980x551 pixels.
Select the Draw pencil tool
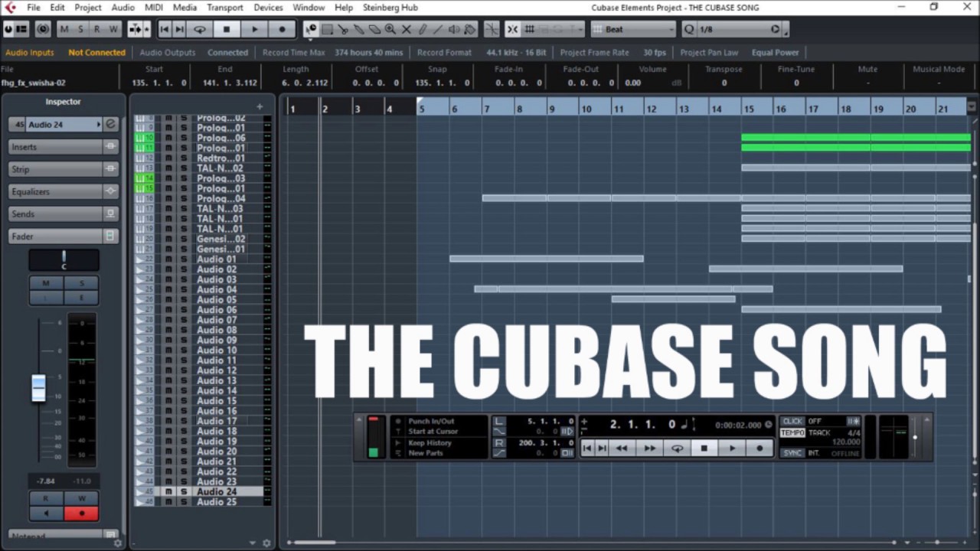[423, 29]
